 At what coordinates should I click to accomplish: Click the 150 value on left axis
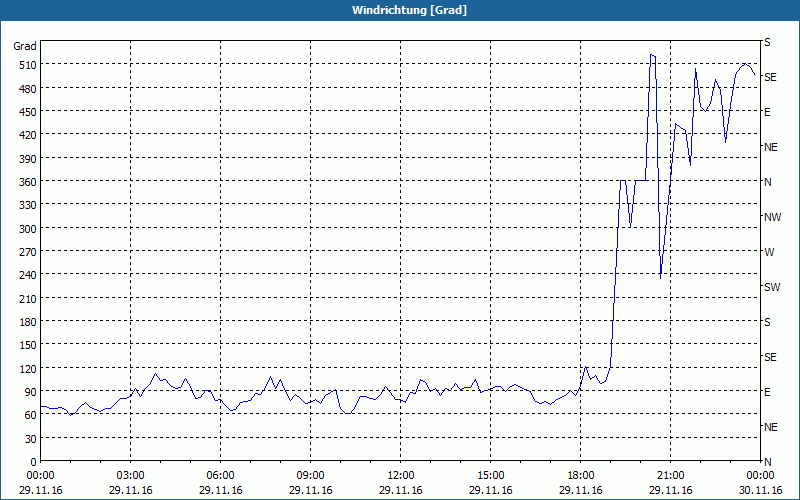tap(28, 345)
